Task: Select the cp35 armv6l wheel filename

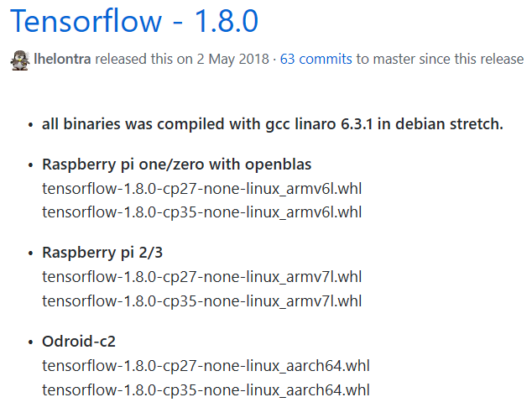Action: click(x=201, y=210)
